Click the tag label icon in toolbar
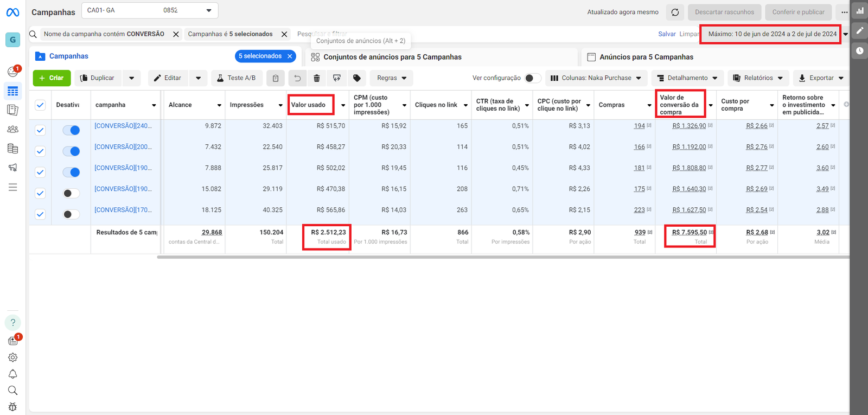This screenshot has width=868, height=415. pyautogui.click(x=357, y=78)
